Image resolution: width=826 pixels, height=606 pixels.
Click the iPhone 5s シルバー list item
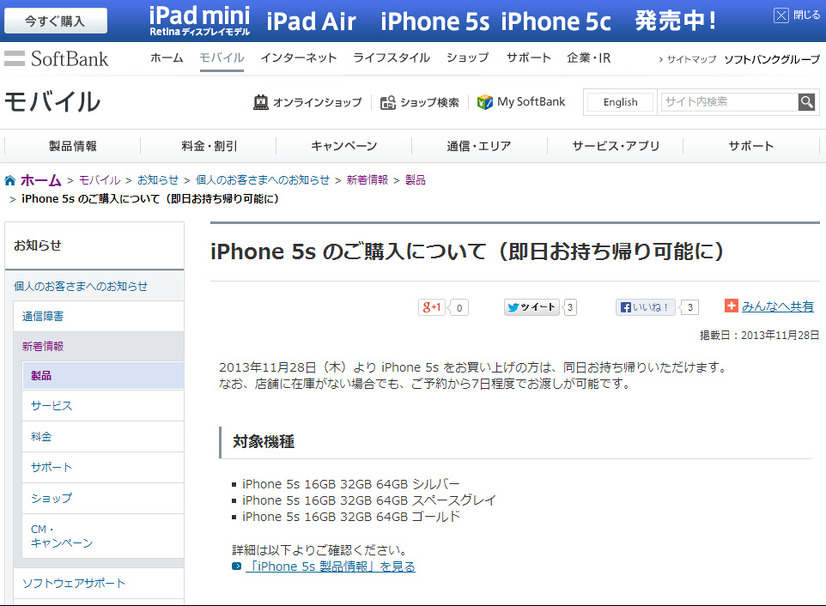351,484
